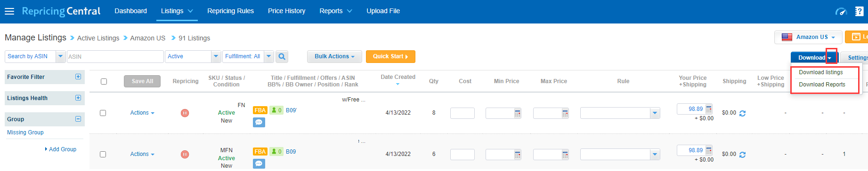Click the Your Price 98.89 field in first row
Screen dimensions: 868x171
click(x=691, y=109)
